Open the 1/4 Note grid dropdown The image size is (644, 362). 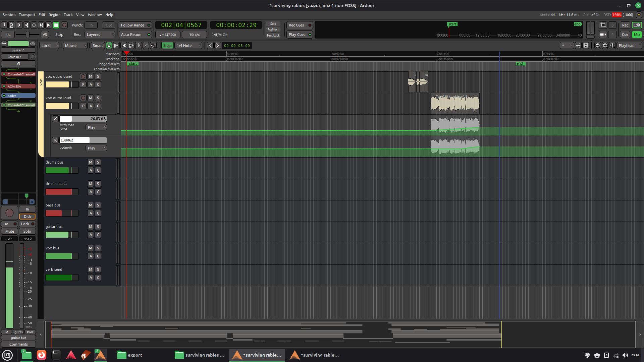click(x=189, y=46)
